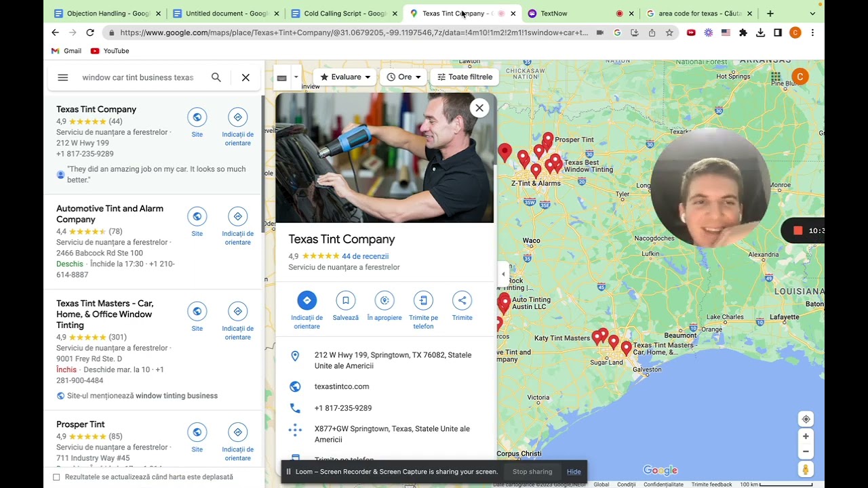Click the phone icon beside +1 817-235-9289
The height and width of the screenshot is (488, 868).
[295, 408]
